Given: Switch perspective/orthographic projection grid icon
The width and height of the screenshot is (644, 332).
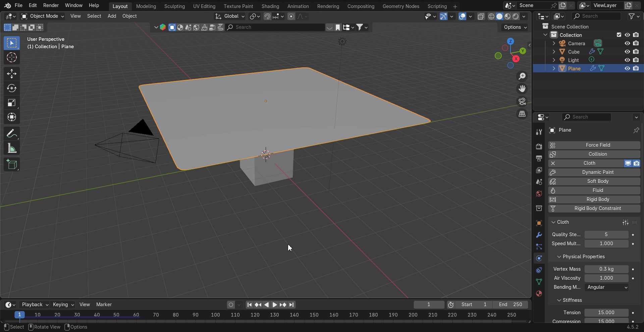Looking at the screenshot, I should (522, 114).
